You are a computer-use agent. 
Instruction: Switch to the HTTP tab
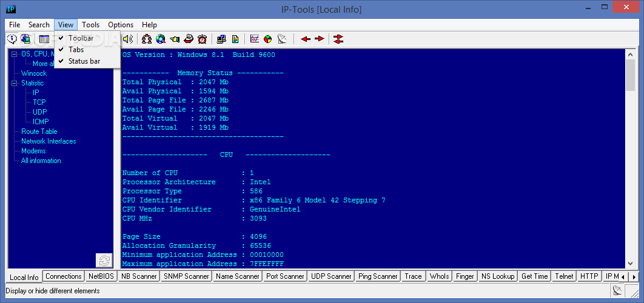(589, 276)
